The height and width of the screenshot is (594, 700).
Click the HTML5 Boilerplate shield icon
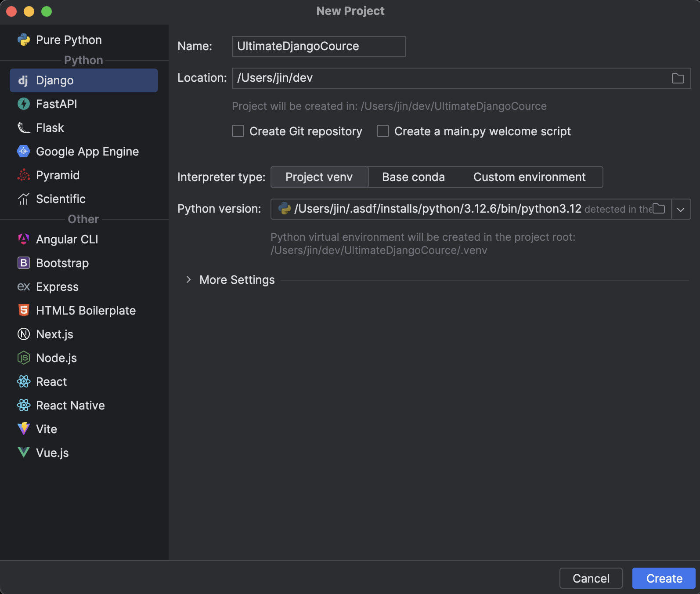[24, 311]
